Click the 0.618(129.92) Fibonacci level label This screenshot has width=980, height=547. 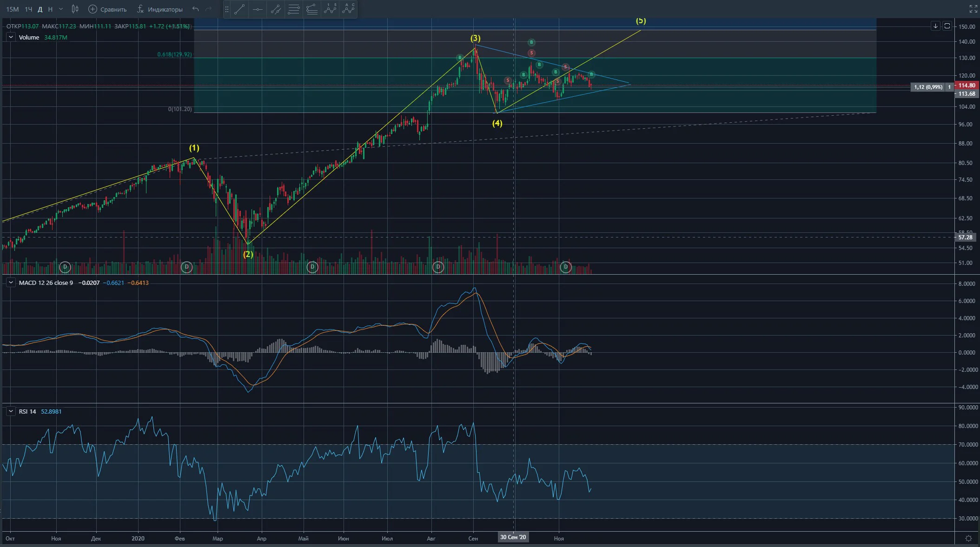click(174, 54)
